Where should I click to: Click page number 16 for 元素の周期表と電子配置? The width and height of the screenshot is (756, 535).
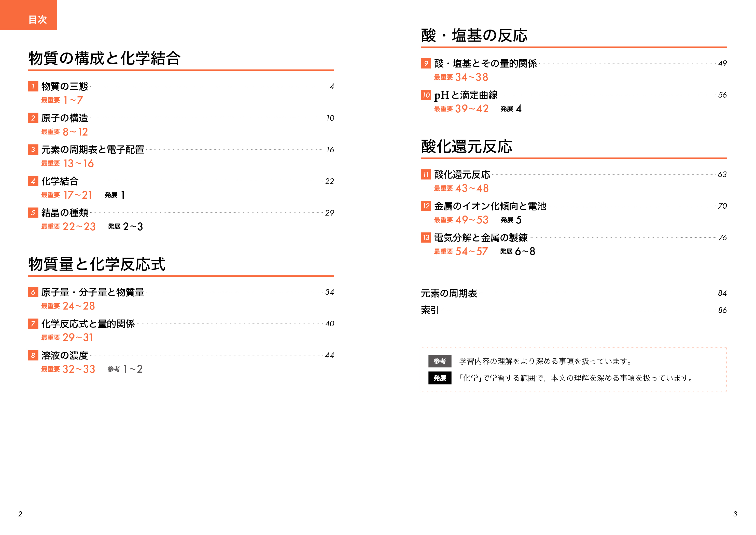click(330, 150)
